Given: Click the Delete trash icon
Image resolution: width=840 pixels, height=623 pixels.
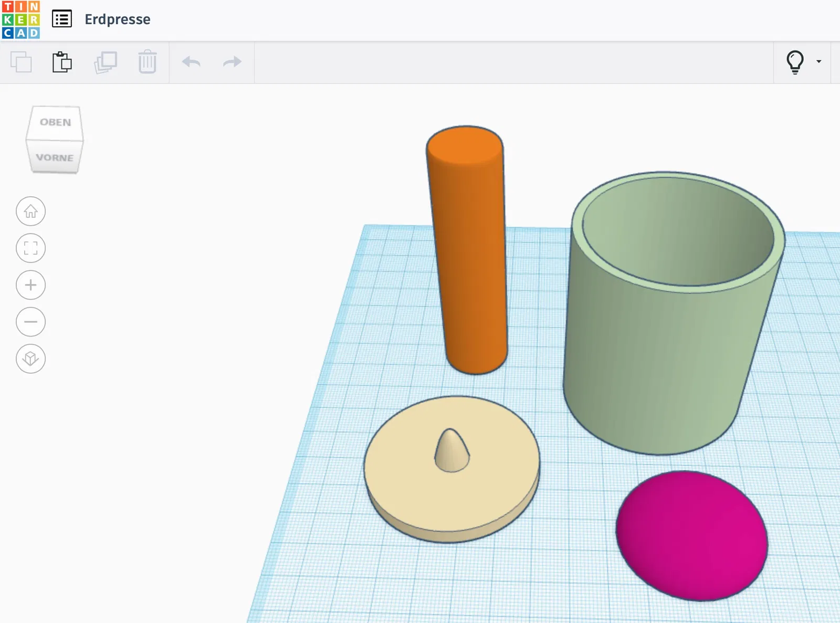Looking at the screenshot, I should pyautogui.click(x=148, y=62).
